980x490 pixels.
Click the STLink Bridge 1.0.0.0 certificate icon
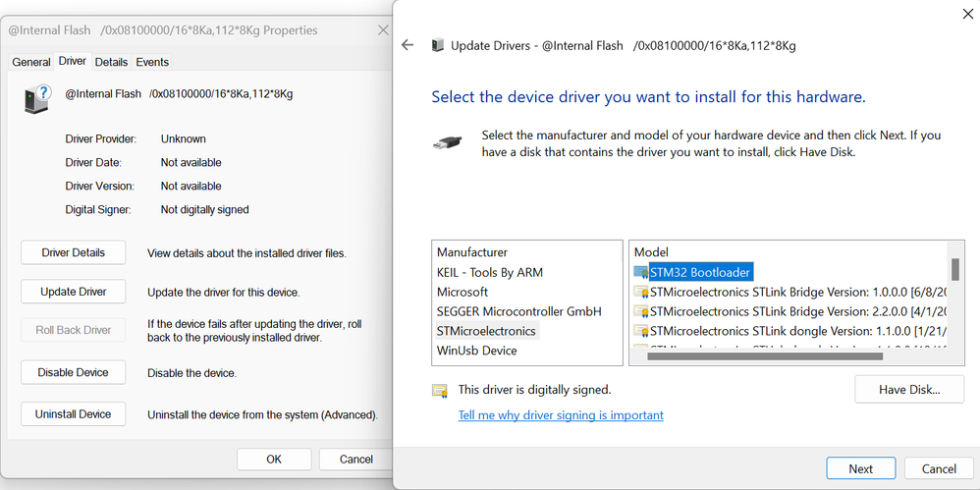pyautogui.click(x=640, y=292)
